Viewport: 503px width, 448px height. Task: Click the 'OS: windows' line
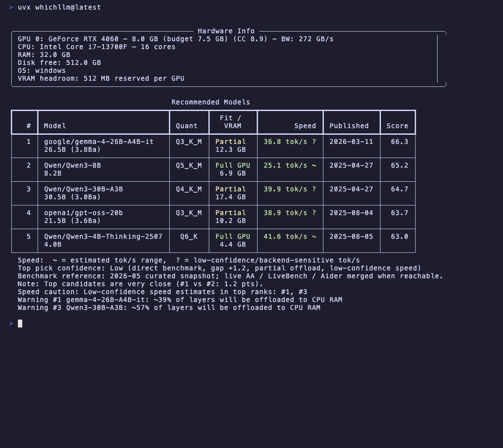(42, 70)
